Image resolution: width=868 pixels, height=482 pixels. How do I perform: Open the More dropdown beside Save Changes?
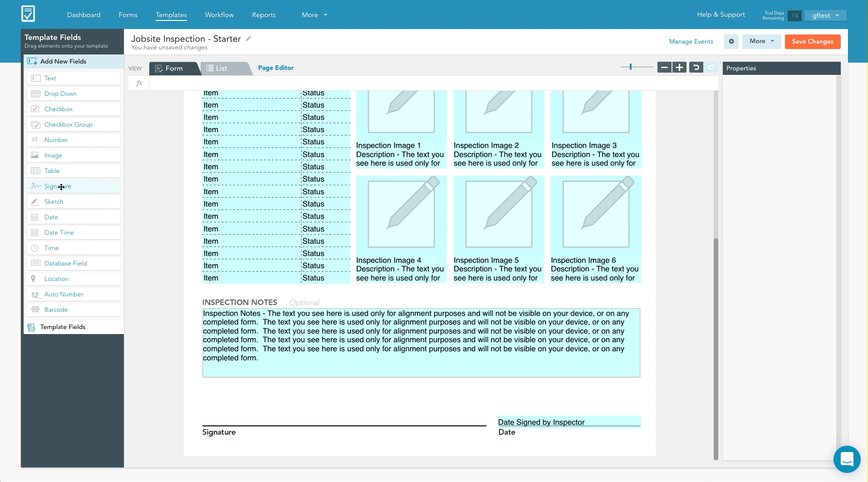(761, 41)
